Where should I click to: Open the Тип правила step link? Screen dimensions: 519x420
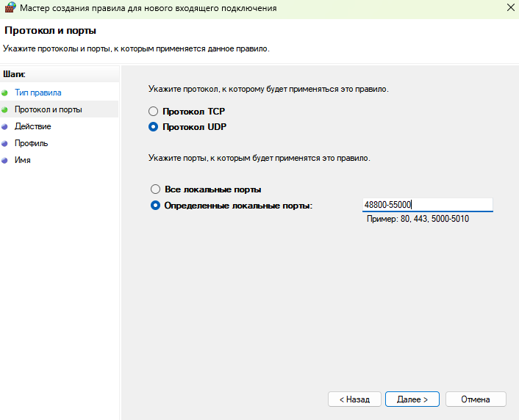tap(38, 93)
